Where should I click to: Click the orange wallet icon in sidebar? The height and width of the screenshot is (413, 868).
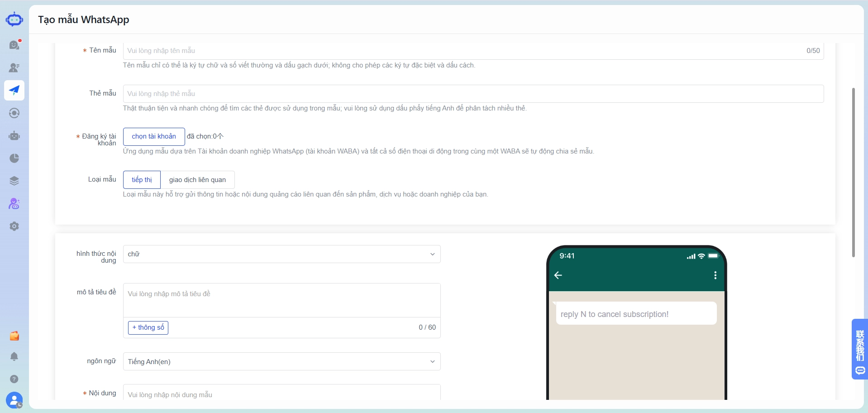(14, 336)
